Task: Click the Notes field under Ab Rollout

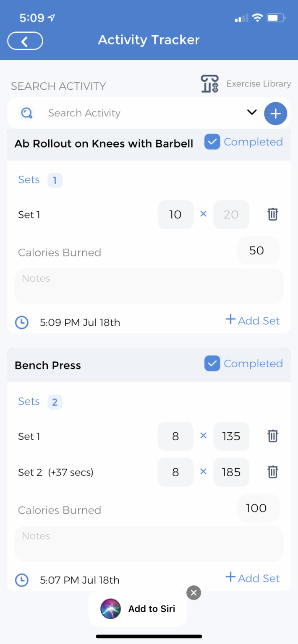Action: [x=149, y=286]
